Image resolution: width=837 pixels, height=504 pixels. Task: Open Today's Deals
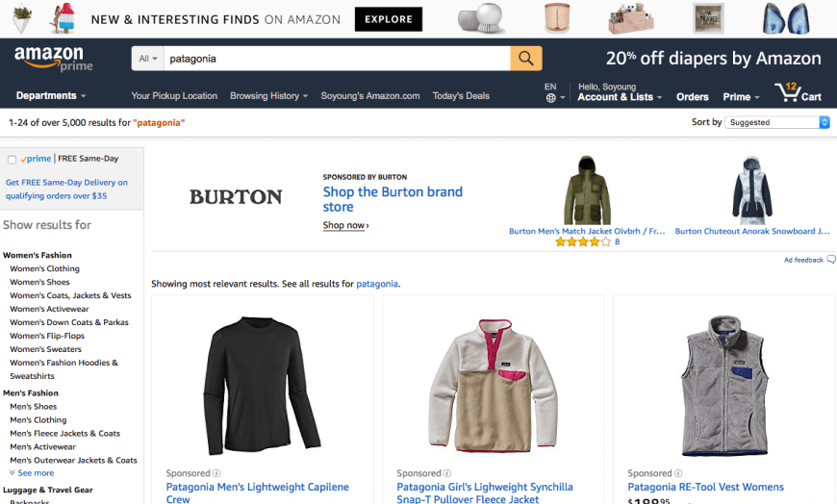(x=461, y=95)
